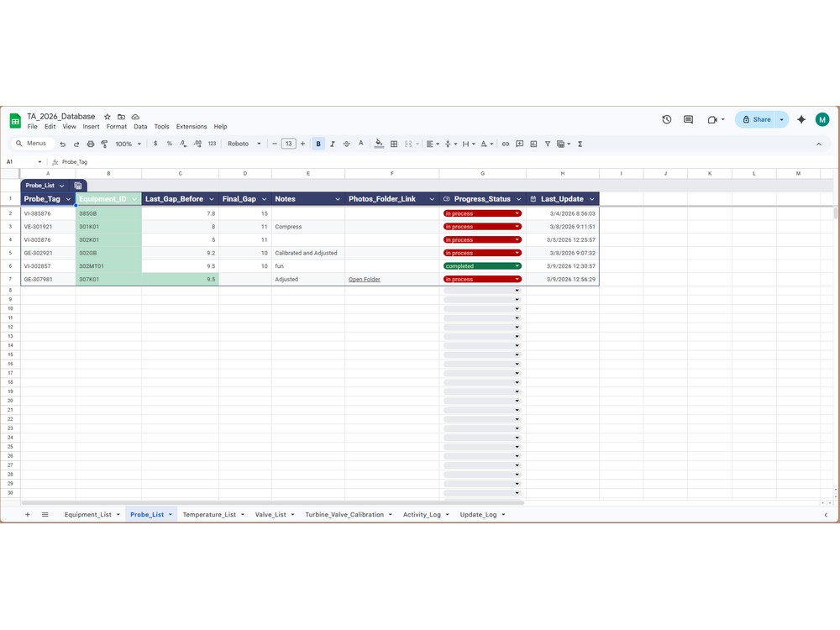Increase font size with plus

(302, 144)
